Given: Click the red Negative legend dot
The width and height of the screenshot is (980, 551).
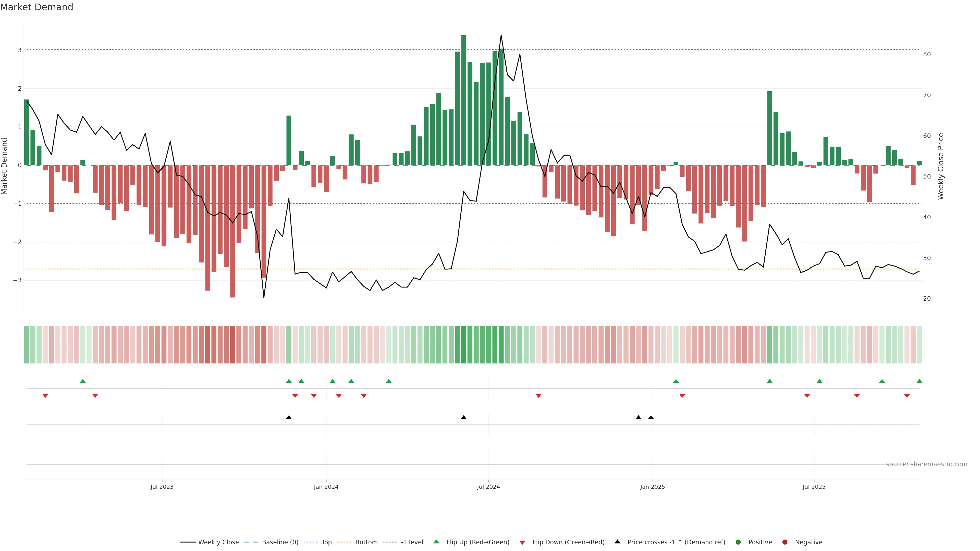Looking at the screenshot, I should coord(785,542).
